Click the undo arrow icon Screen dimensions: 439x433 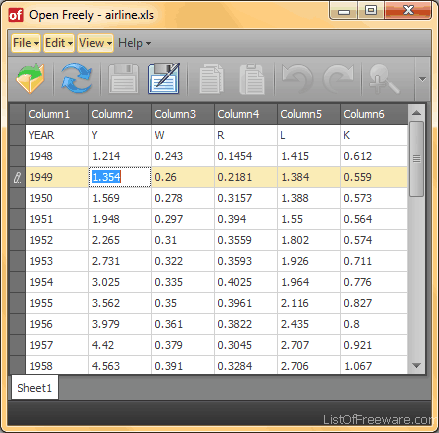(297, 79)
